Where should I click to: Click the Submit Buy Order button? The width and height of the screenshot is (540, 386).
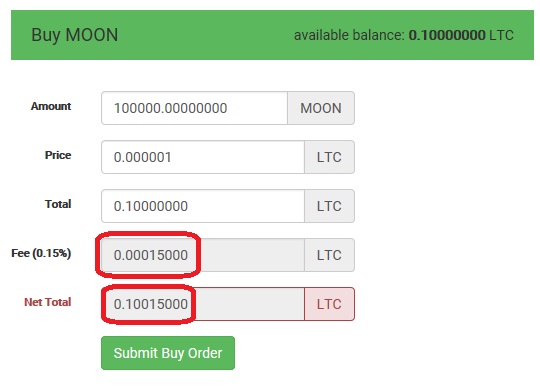point(168,353)
